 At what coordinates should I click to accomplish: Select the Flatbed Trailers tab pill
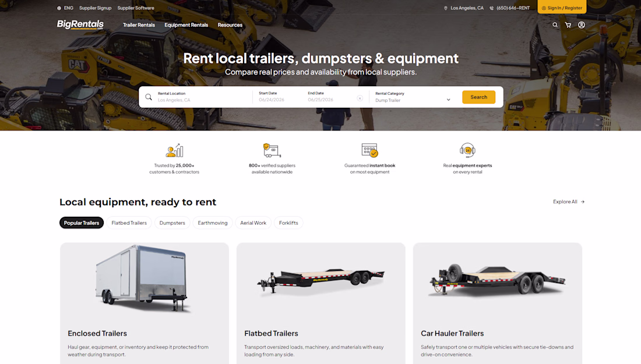(x=129, y=222)
